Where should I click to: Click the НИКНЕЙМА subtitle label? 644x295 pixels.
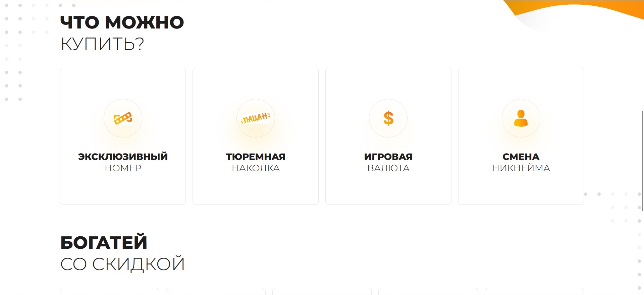click(521, 168)
